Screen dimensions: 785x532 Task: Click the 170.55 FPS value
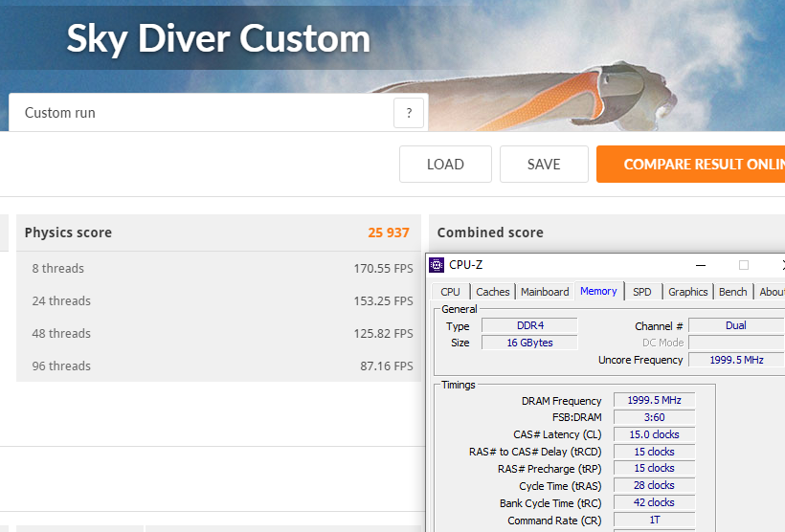click(x=384, y=269)
